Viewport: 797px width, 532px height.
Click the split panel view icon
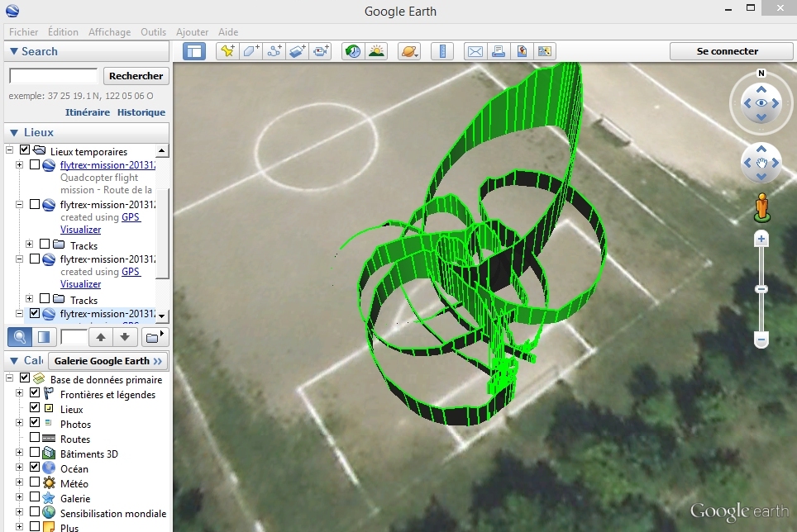(44, 337)
